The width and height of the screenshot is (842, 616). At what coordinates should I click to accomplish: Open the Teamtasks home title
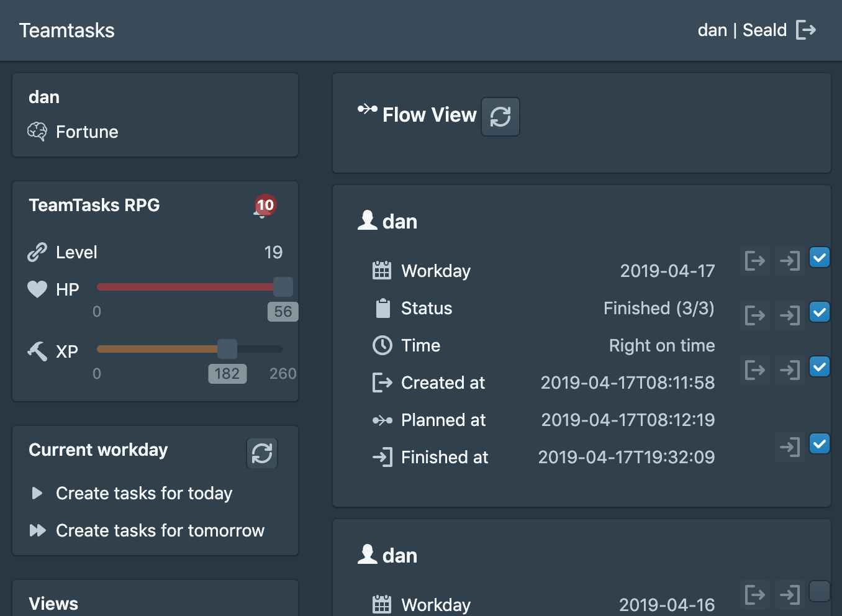click(67, 30)
